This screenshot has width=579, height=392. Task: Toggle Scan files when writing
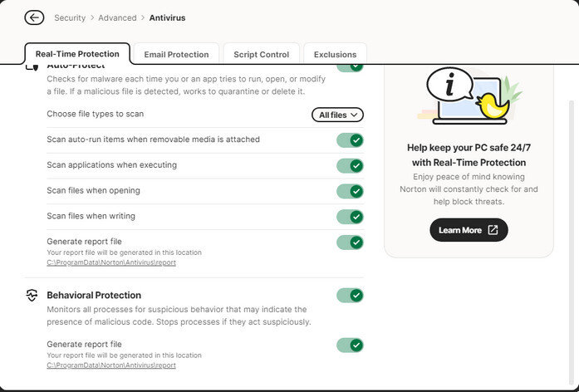tap(350, 217)
